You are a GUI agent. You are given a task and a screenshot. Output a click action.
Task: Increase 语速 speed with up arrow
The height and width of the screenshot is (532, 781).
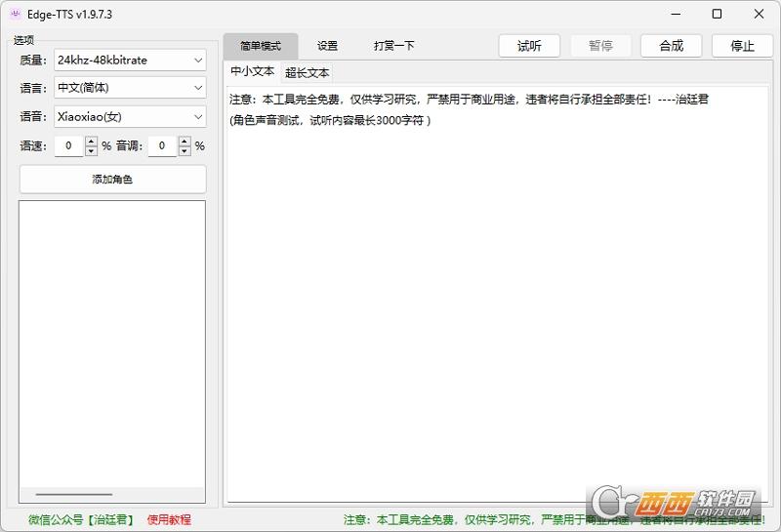[91, 141]
